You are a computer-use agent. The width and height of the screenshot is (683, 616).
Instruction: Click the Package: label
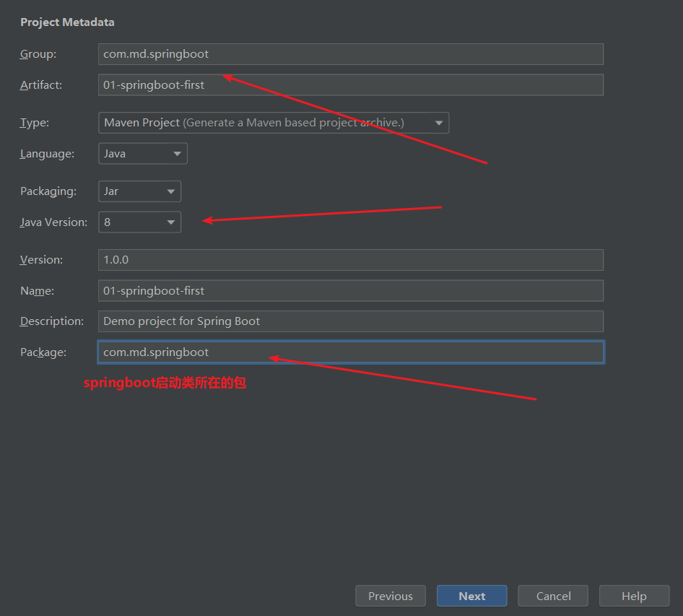click(43, 352)
